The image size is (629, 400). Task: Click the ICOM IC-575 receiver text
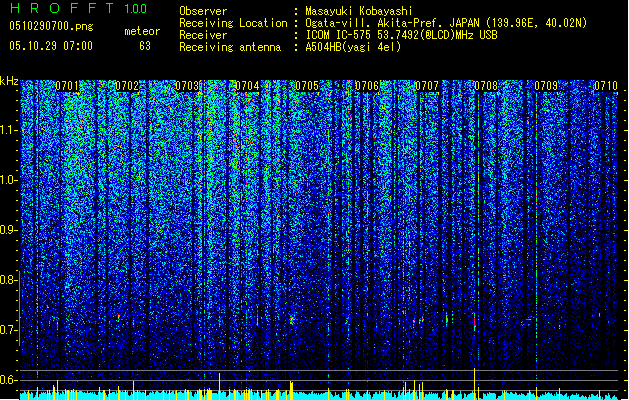[x=401, y=35]
